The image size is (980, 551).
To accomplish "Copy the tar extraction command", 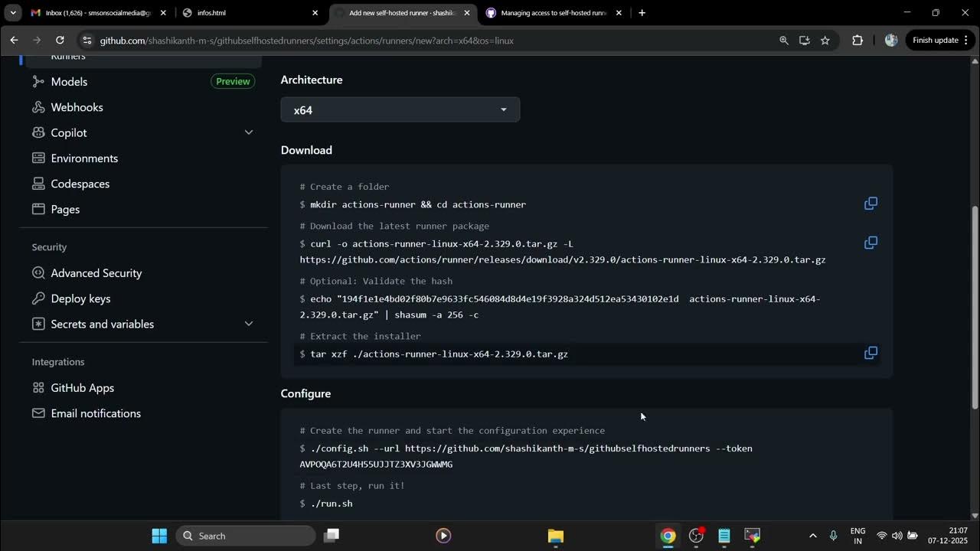I will (871, 353).
